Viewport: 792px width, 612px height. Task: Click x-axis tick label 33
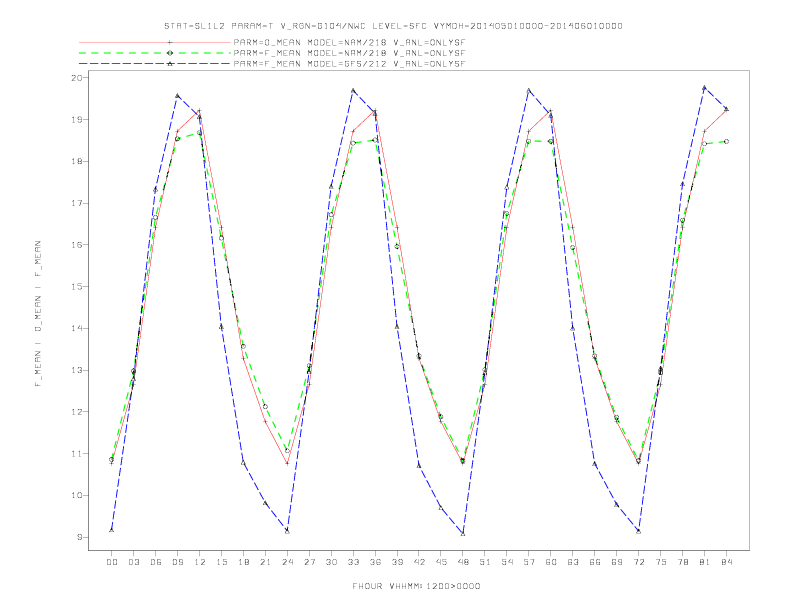coord(353,562)
